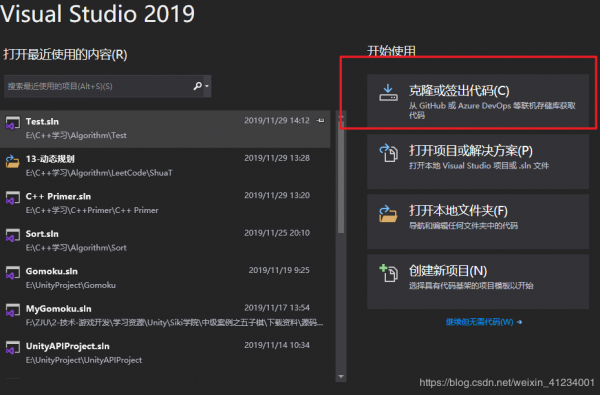Click the scrollbar up arrow of recent list
This screenshot has width=600, height=395.
tap(341, 117)
